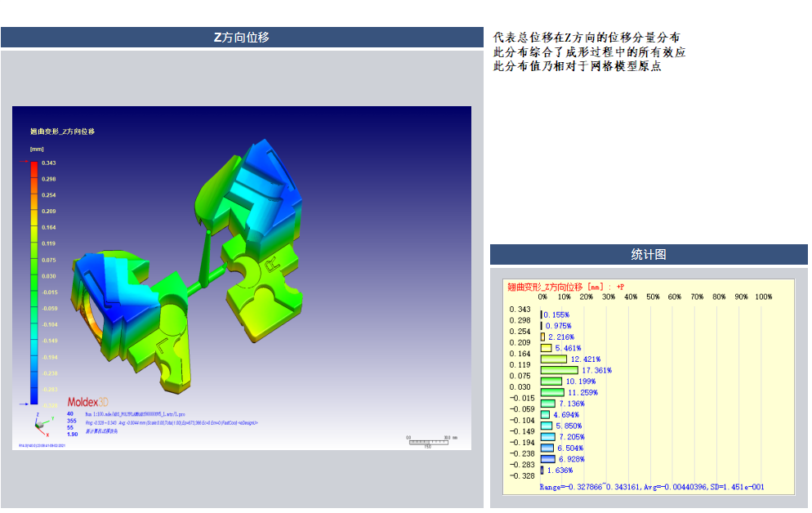
Task: Click the description text about Z方向 displacement
Action: point(589,51)
